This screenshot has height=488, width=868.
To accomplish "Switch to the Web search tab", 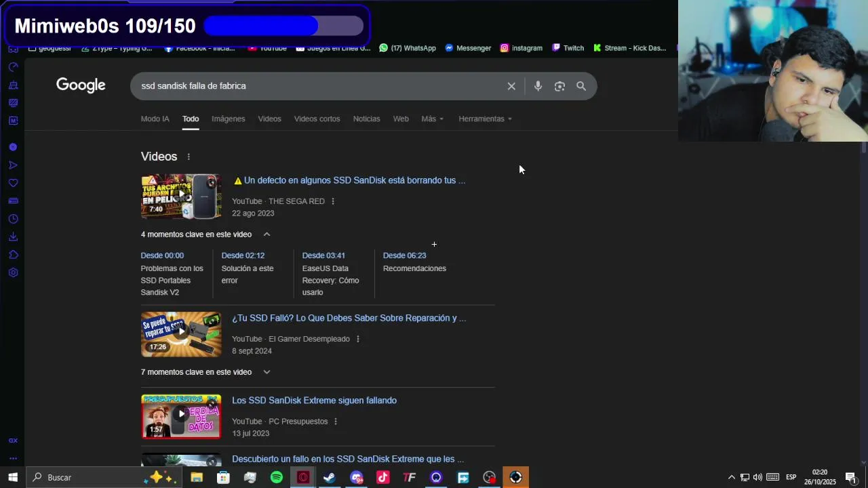I will pyautogui.click(x=401, y=119).
